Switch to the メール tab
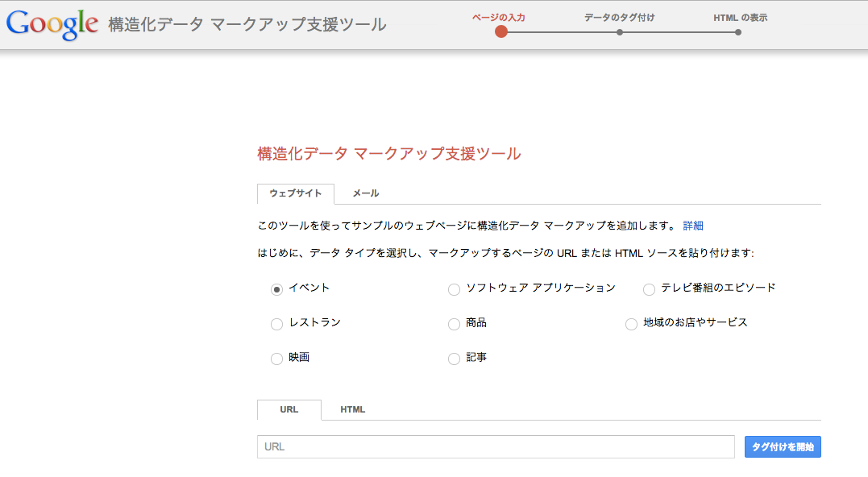The height and width of the screenshot is (477, 868). 366,193
